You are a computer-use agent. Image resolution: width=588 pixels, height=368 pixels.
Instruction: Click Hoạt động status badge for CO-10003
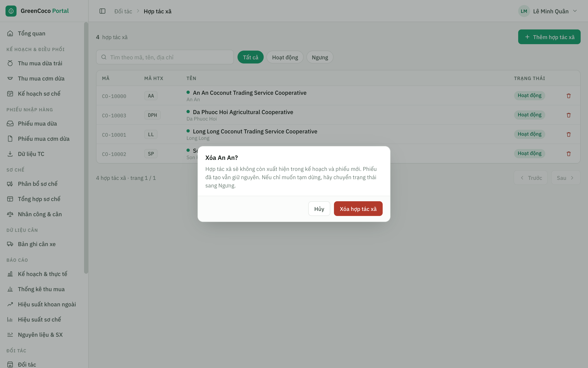(529, 115)
